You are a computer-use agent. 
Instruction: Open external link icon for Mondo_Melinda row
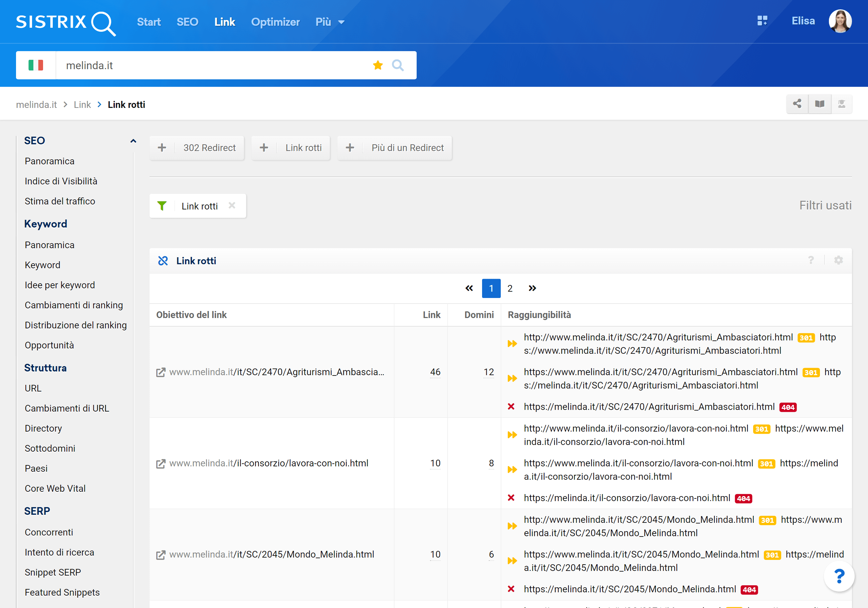(161, 555)
